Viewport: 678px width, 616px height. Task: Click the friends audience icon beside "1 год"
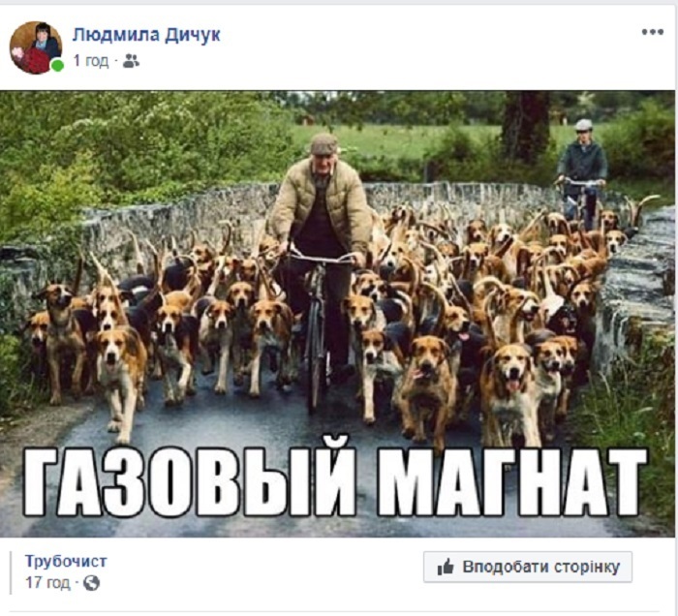131,61
